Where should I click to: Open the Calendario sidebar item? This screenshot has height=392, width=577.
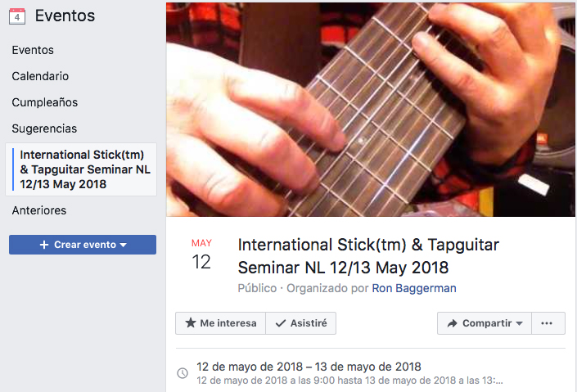(40, 76)
